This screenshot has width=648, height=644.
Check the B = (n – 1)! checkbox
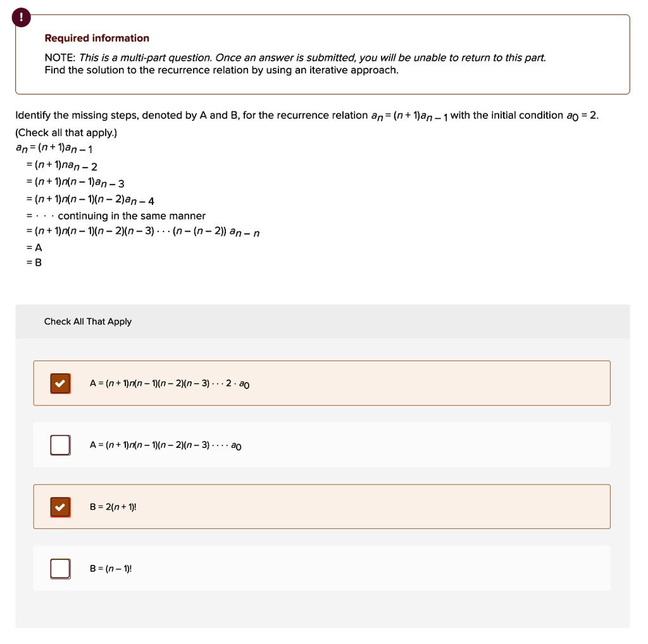pyautogui.click(x=60, y=569)
